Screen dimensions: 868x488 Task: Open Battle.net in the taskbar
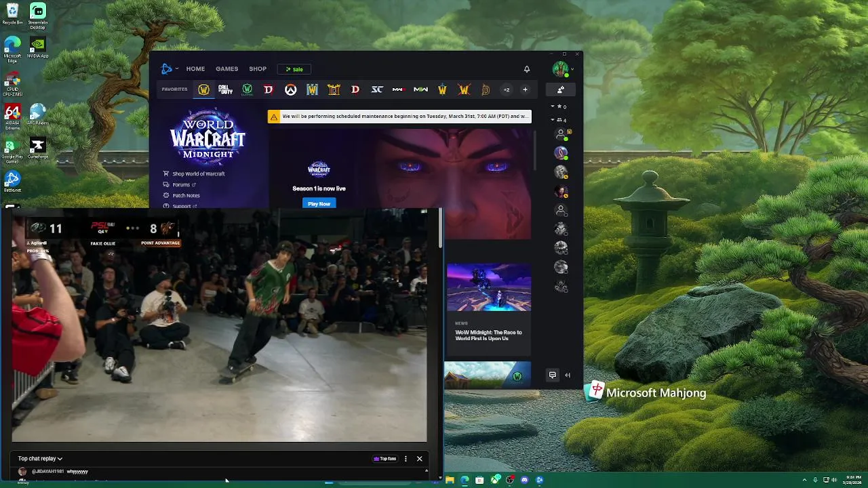pyautogui.click(x=539, y=480)
